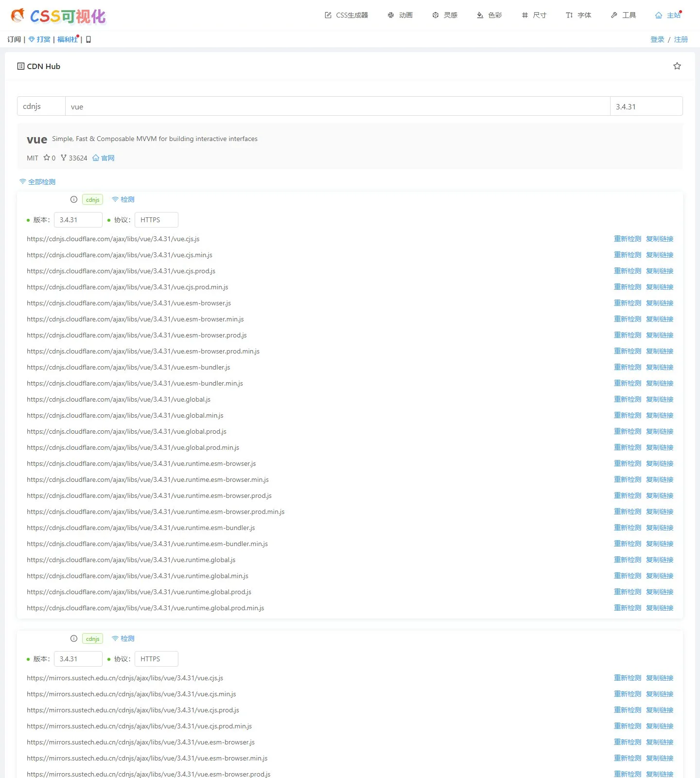
Task: Recheck cloudflare vue.runtime.global.min.js
Action: pyautogui.click(x=628, y=576)
